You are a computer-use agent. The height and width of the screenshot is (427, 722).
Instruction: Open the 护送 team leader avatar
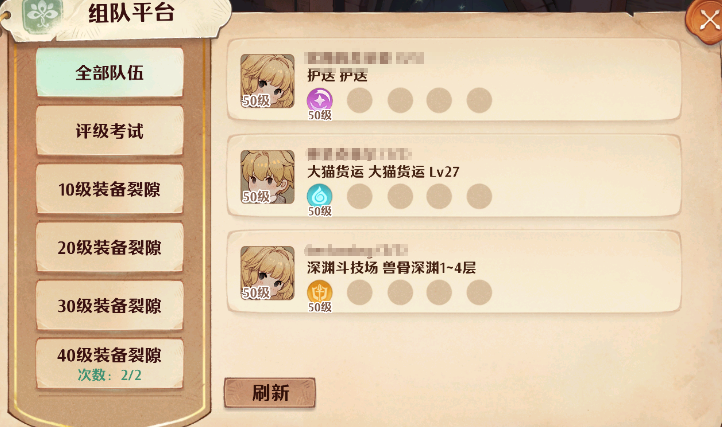tap(267, 81)
